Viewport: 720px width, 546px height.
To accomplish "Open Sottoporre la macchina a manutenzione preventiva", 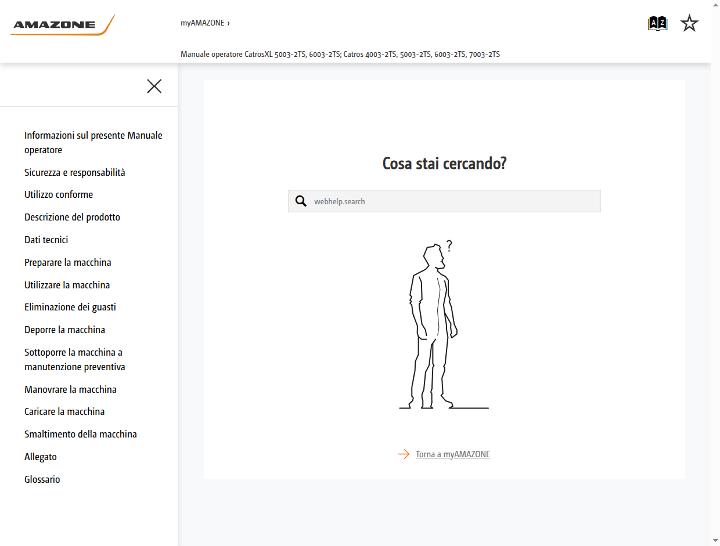I will click(x=75, y=359).
